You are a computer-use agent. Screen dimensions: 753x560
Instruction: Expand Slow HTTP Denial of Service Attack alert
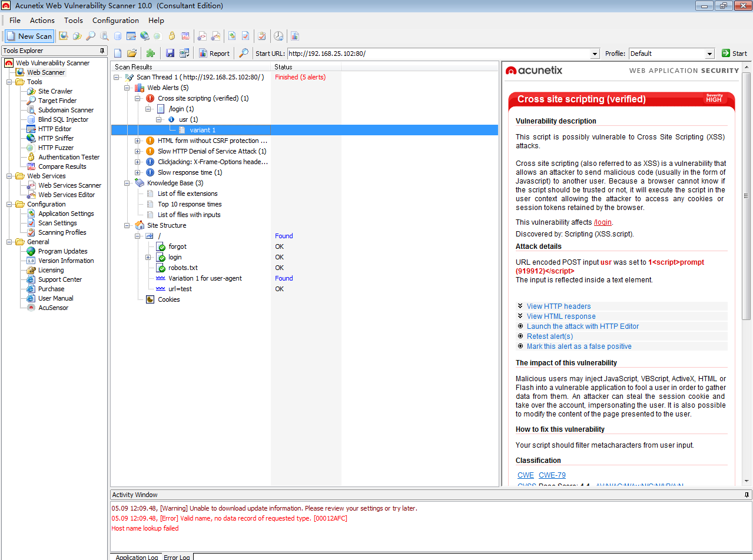tap(138, 151)
